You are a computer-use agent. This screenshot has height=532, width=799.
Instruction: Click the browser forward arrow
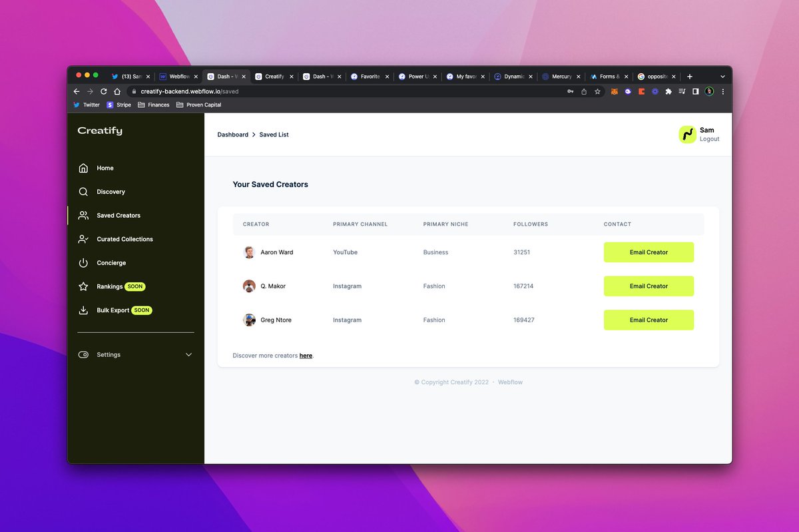coord(90,91)
